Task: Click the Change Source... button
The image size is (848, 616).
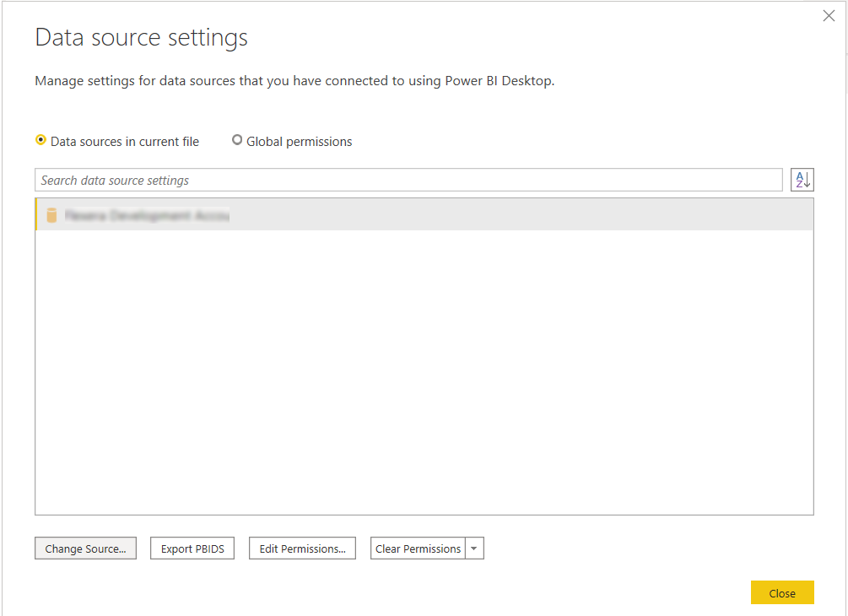Action: click(85, 548)
